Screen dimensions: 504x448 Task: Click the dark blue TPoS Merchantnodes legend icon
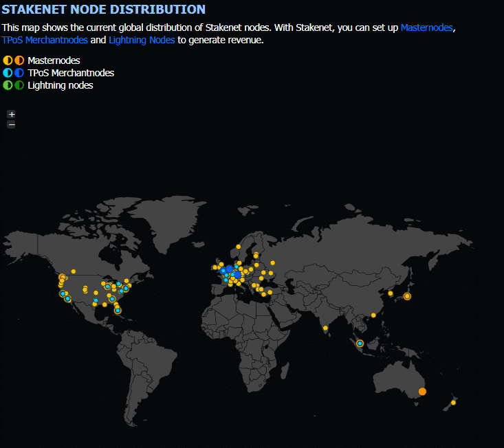tap(19, 73)
